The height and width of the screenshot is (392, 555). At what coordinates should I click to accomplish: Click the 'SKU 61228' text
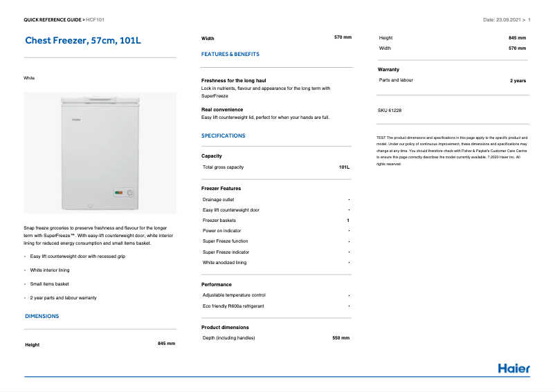pyautogui.click(x=390, y=111)
